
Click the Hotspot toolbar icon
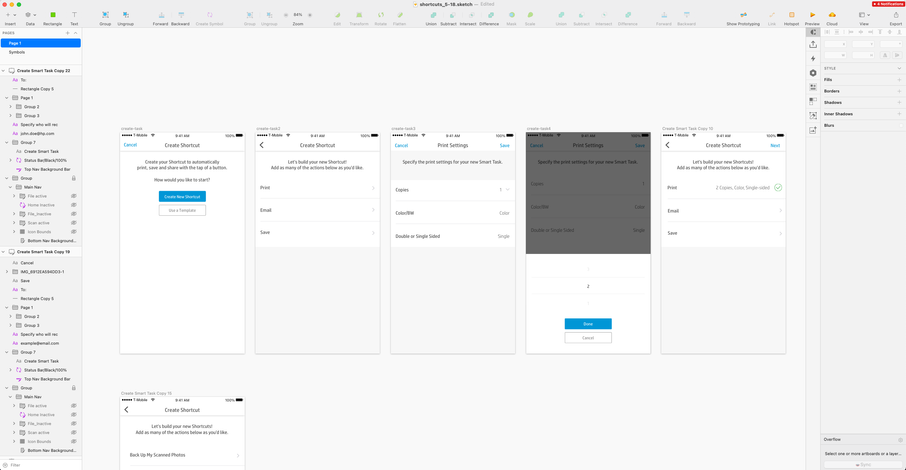pos(791,16)
